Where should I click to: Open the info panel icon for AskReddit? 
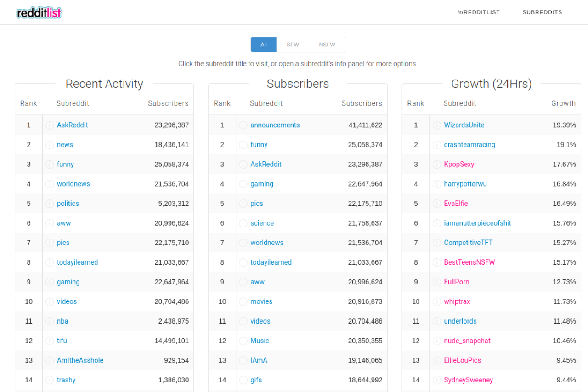pos(49,125)
